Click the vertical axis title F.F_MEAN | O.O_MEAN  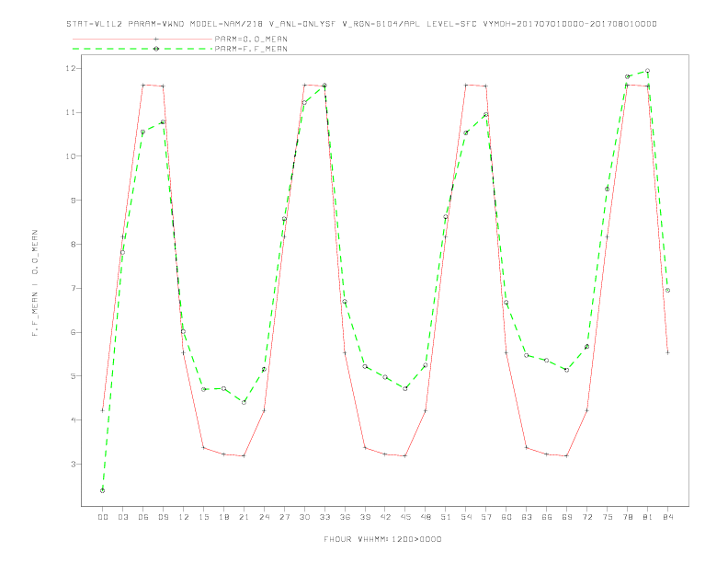click(35, 283)
